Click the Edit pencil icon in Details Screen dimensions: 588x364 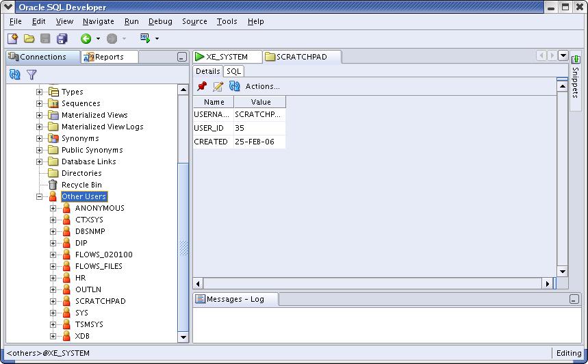(x=218, y=86)
